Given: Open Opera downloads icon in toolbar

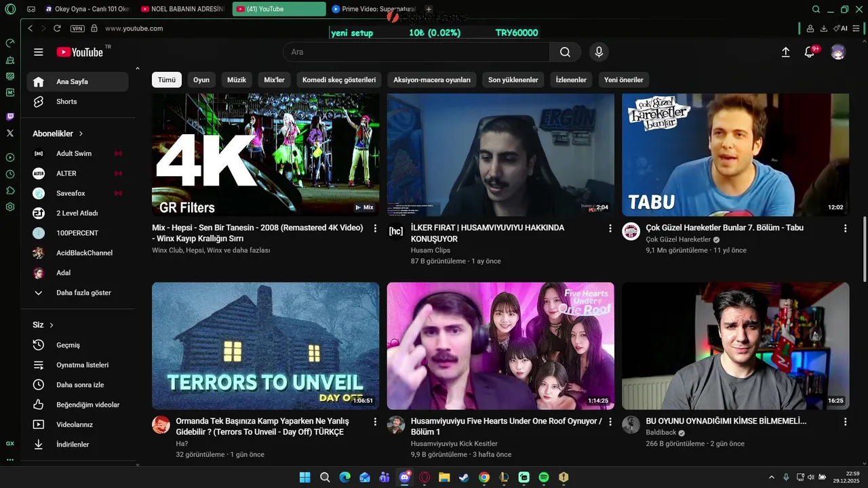Looking at the screenshot, I should (x=824, y=28).
